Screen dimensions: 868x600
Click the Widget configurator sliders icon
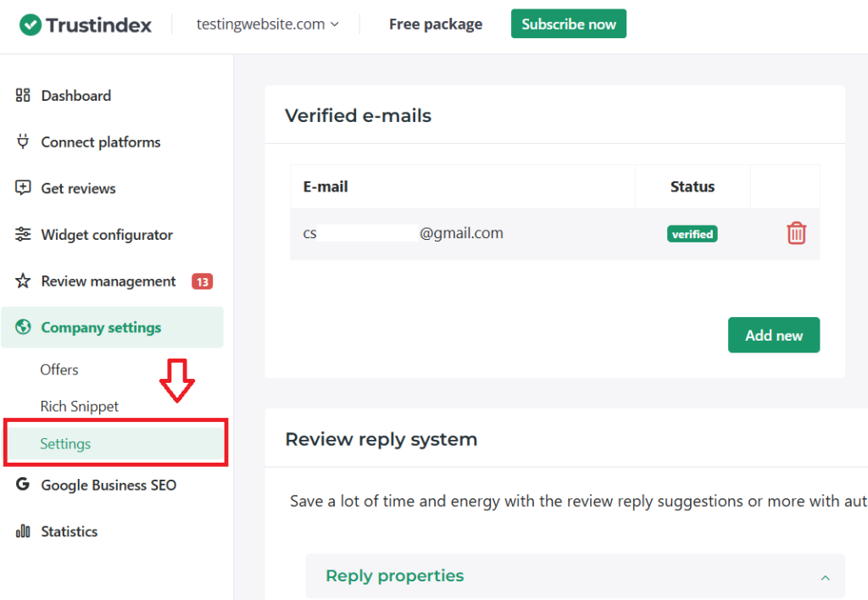23,235
